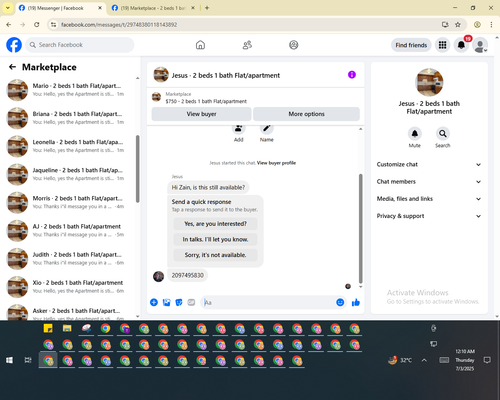This screenshot has height=400, width=500.
Task: Expand Customize chat section
Action: (x=429, y=164)
